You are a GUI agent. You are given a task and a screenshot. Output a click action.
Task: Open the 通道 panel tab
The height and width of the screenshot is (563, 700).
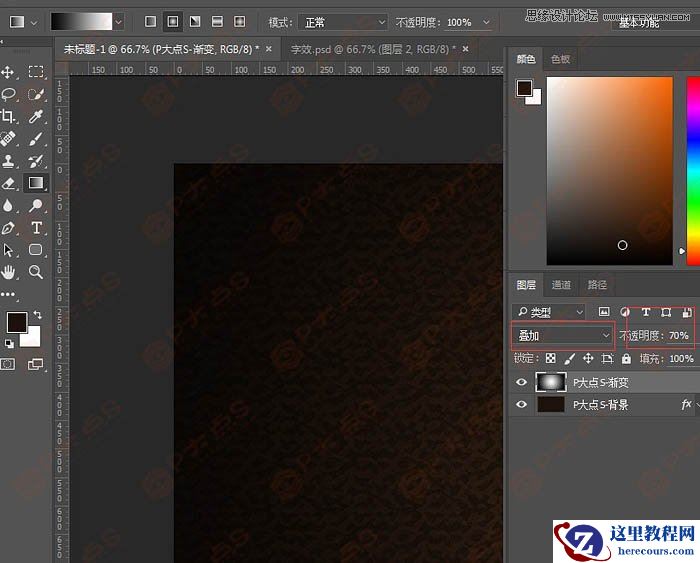click(561, 285)
